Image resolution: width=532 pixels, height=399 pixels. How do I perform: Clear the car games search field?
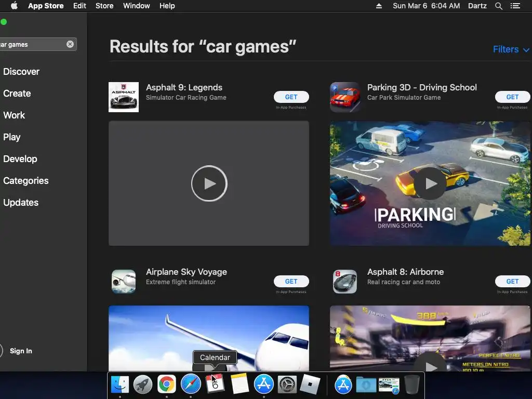coord(70,44)
